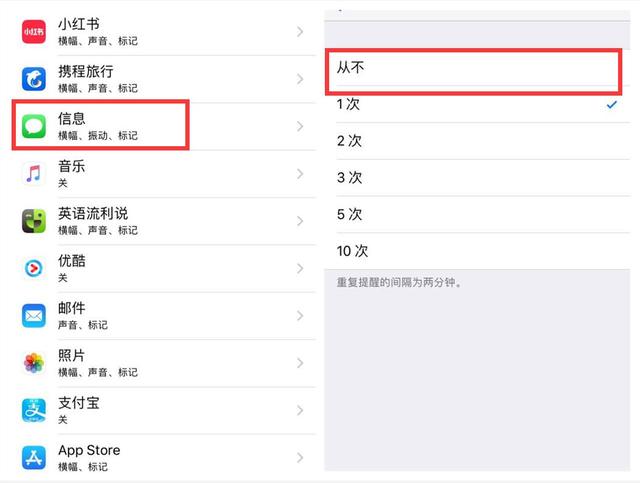Tap the 英语流利说 app icon
The height and width of the screenshot is (483, 640).
click(33, 221)
